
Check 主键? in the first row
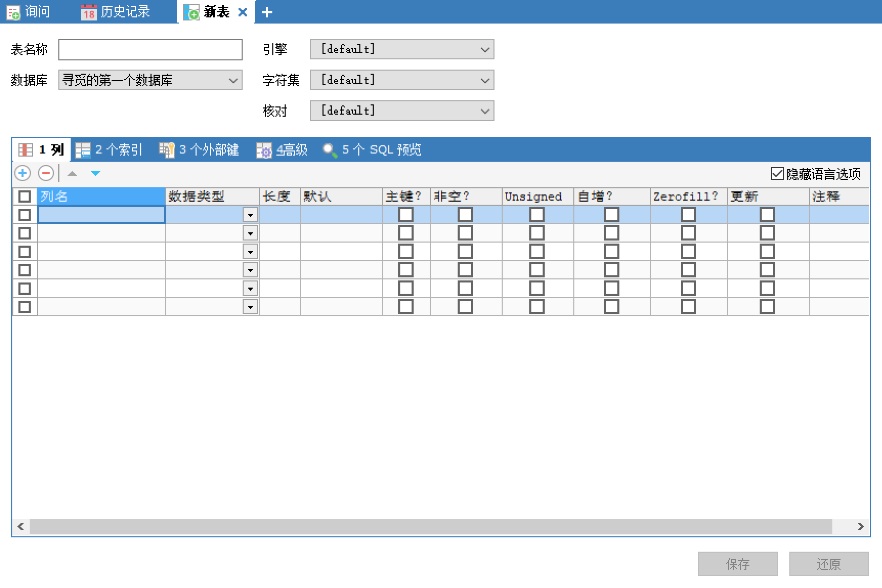click(x=406, y=214)
